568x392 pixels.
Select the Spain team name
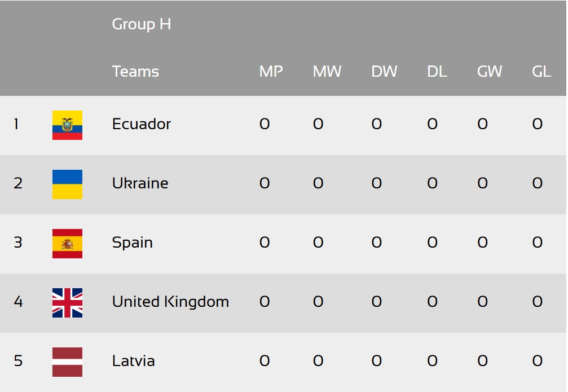coord(133,243)
